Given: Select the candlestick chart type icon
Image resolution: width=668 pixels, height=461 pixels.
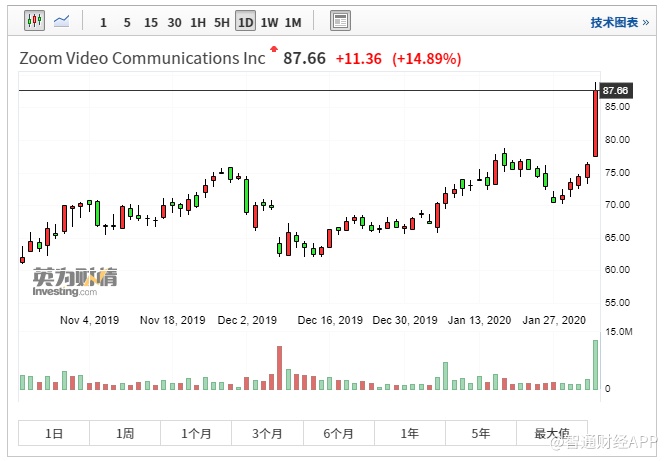Looking at the screenshot, I should 35,21.
